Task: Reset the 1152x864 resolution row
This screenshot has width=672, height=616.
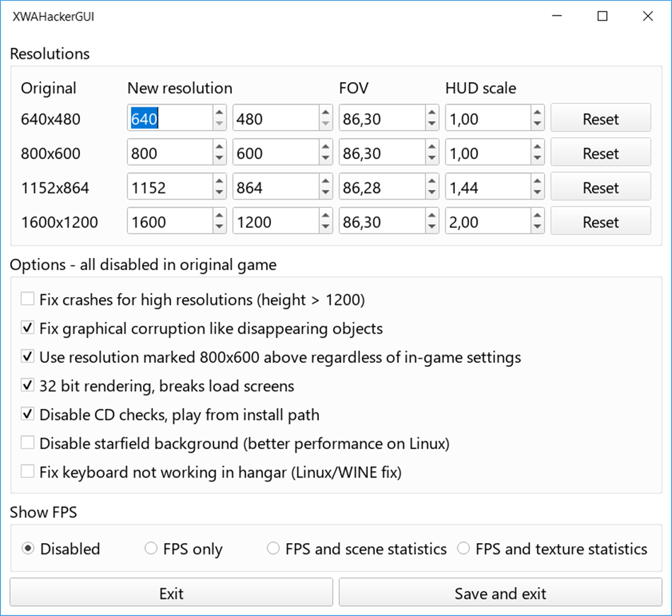Action: 601,186
